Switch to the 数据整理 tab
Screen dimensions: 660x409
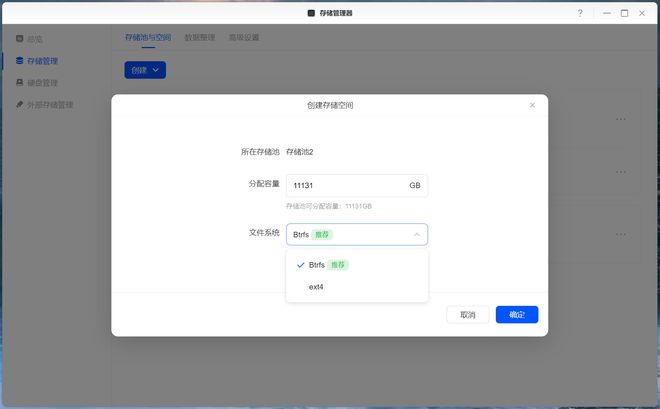[200, 37]
